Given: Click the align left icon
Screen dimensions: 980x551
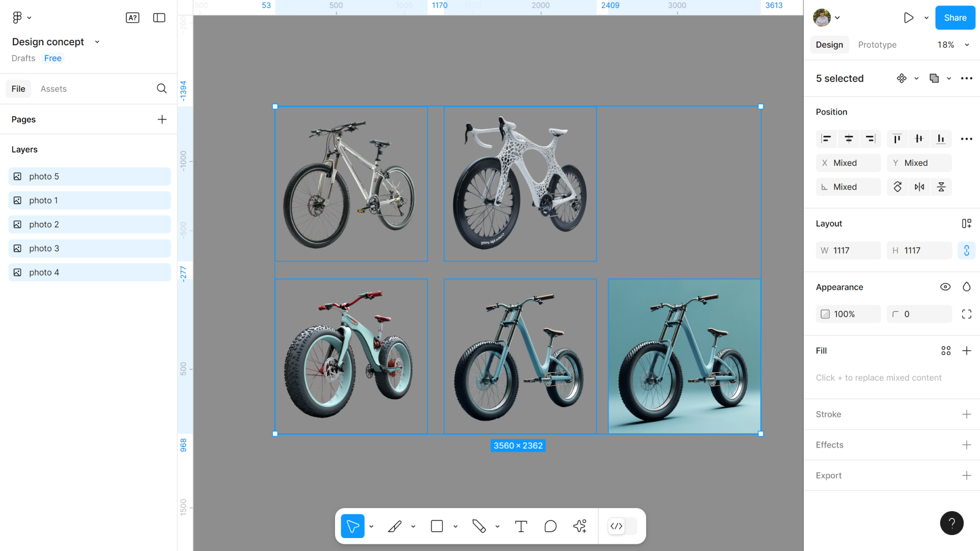Looking at the screenshot, I should (x=826, y=139).
